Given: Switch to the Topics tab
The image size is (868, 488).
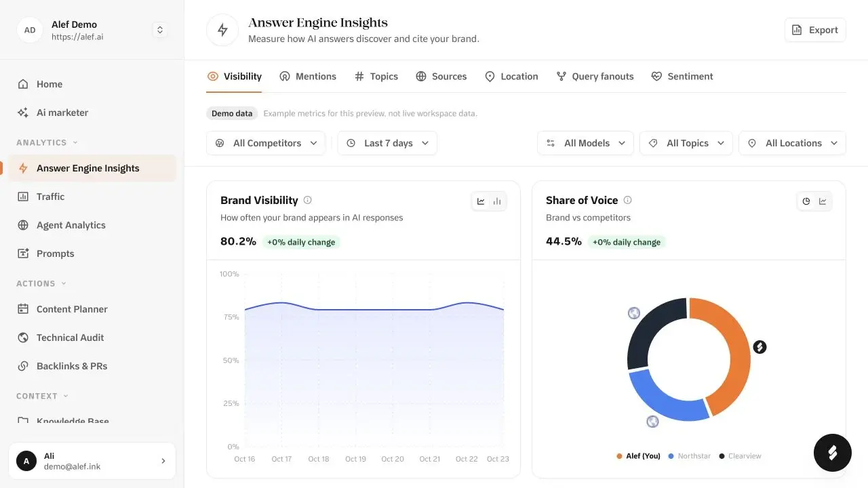Looking at the screenshot, I should pos(376,77).
